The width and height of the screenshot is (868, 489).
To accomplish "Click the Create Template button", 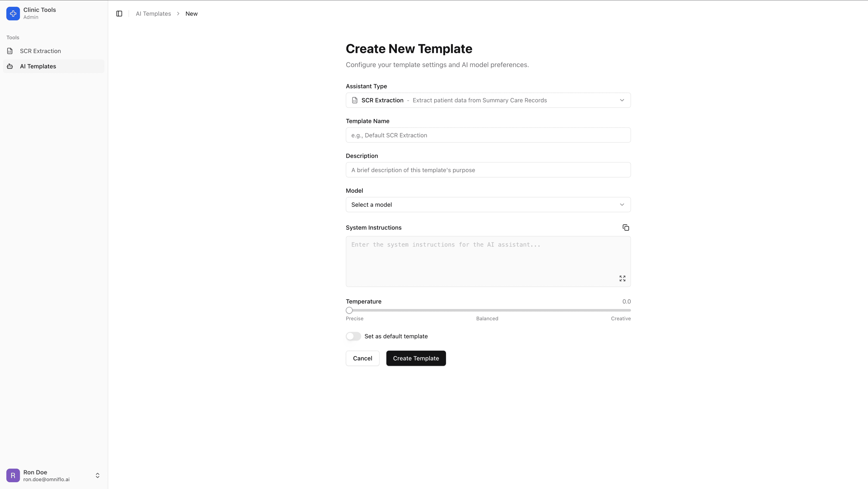I will point(416,358).
